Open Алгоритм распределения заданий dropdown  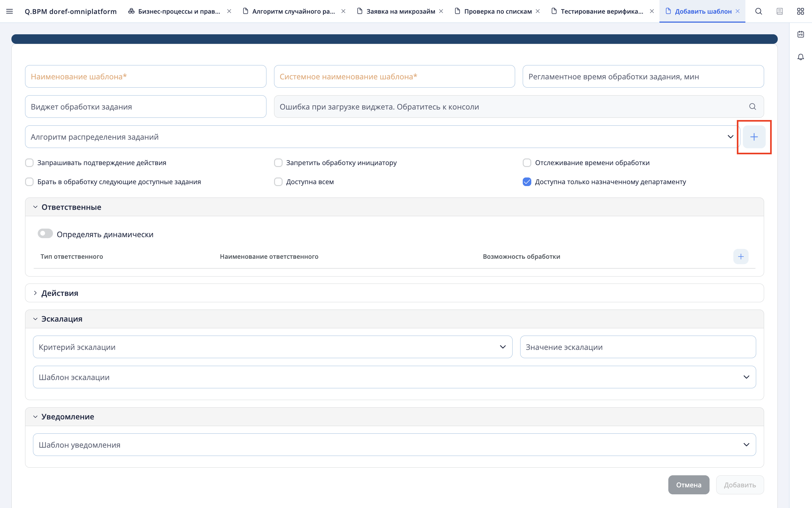pyautogui.click(x=383, y=137)
